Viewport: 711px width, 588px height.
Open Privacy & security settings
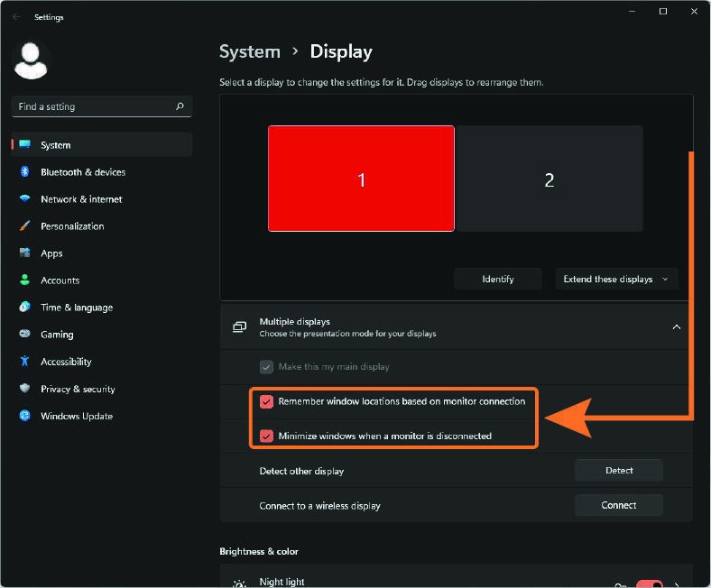78,389
